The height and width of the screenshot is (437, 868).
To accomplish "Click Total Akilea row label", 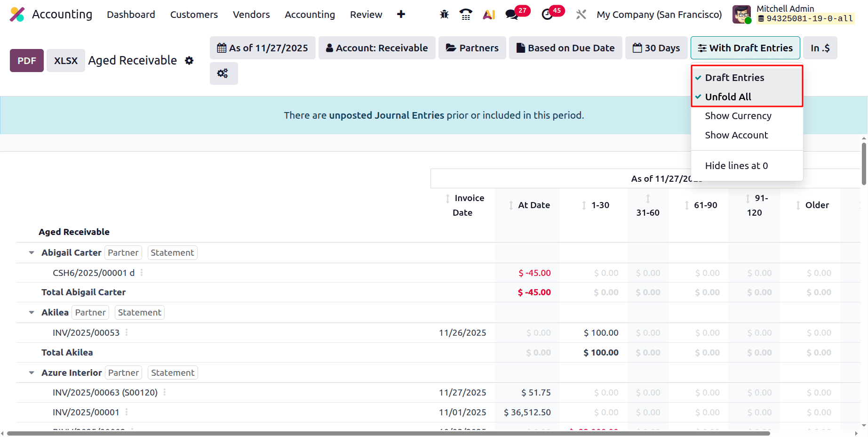I will tap(67, 353).
